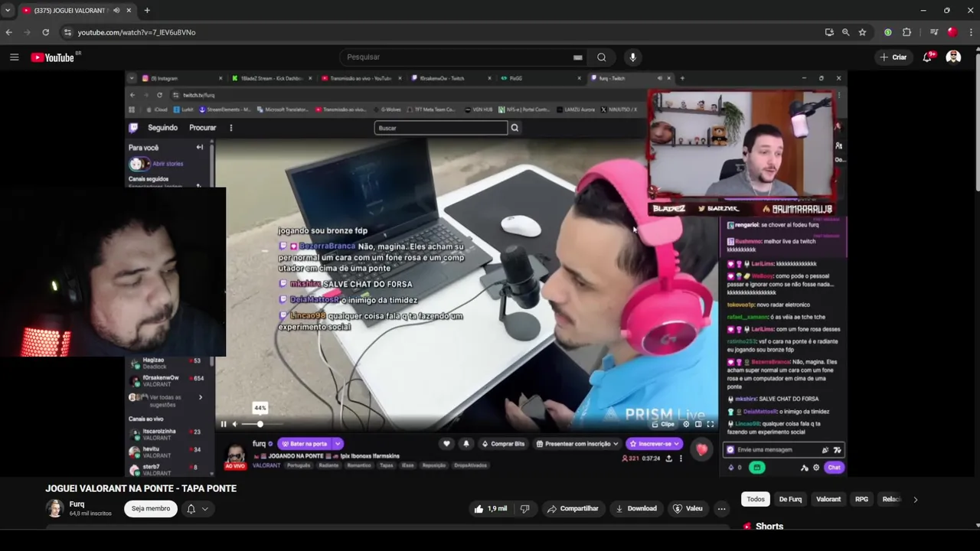Screen dimensions: 980x551
Task: Open the on-screen keyboard in the search box
Action: (578, 57)
